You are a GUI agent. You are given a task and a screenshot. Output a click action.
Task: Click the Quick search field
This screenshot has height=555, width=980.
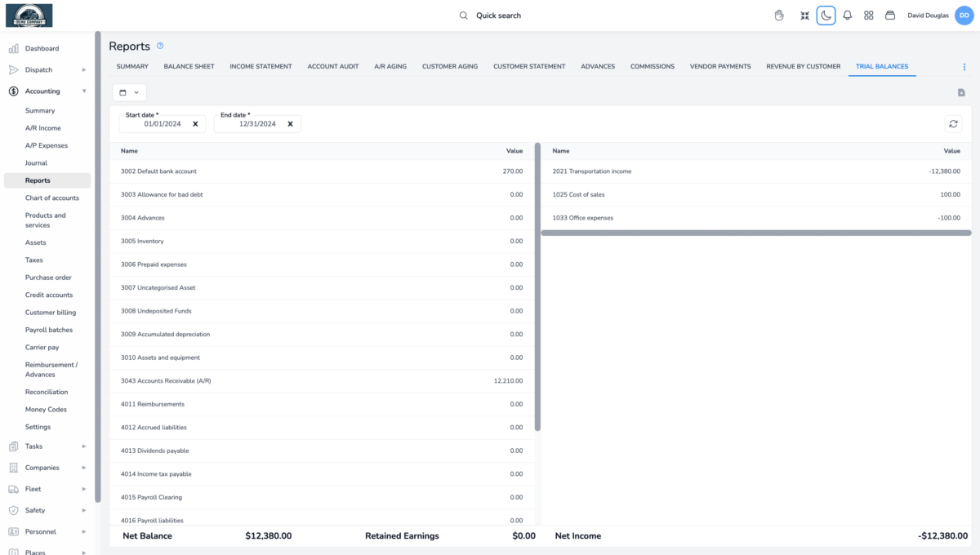click(x=498, y=16)
